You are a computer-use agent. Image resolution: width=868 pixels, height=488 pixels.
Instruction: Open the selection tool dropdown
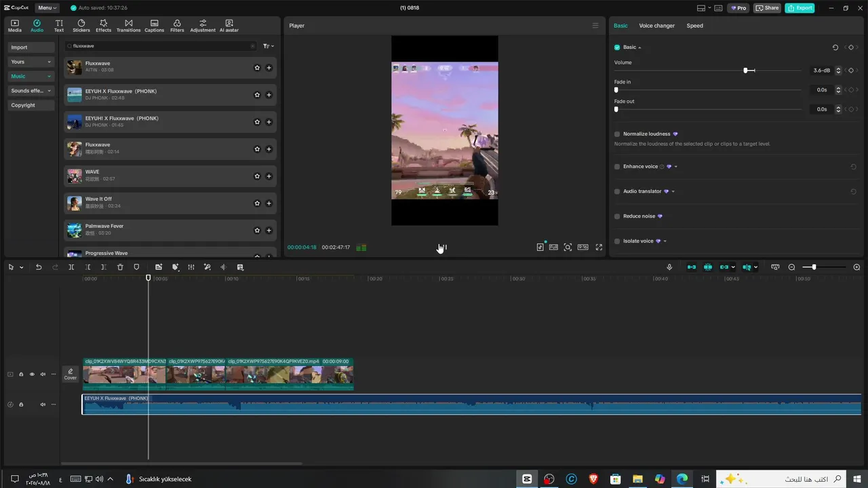[22, 267]
